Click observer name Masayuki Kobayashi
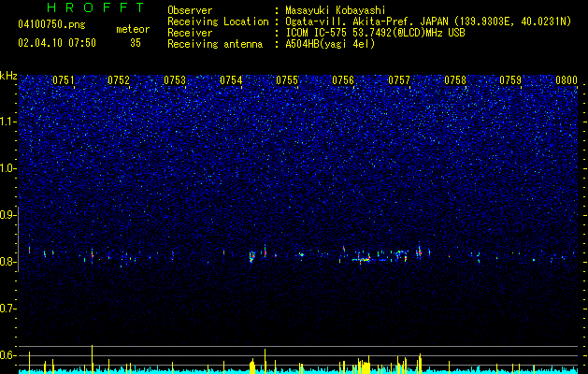This screenshot has height=374, width=588. pyautogui.click(x=336, y=10)
